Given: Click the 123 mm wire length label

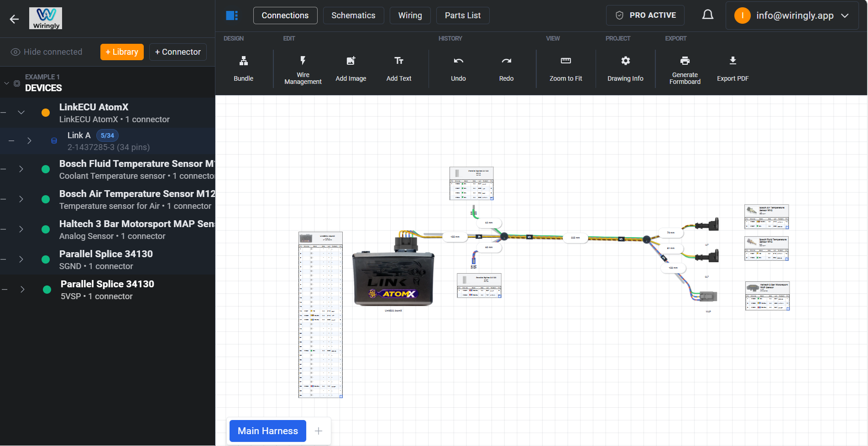Looking at the screenshot, I should pyautogui.click(x=673, y=268).
